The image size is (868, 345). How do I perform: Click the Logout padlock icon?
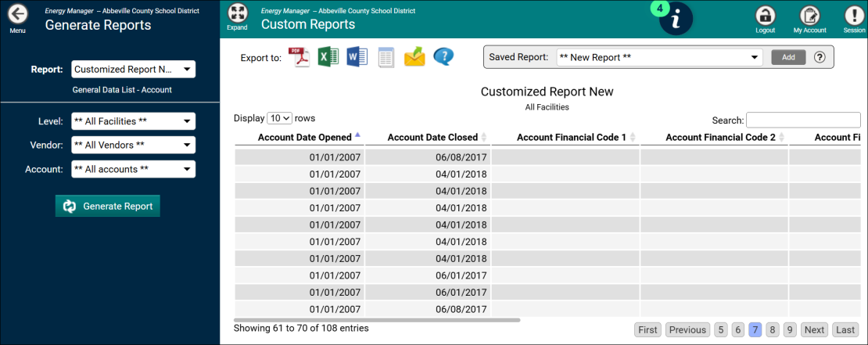click(765, 16)
